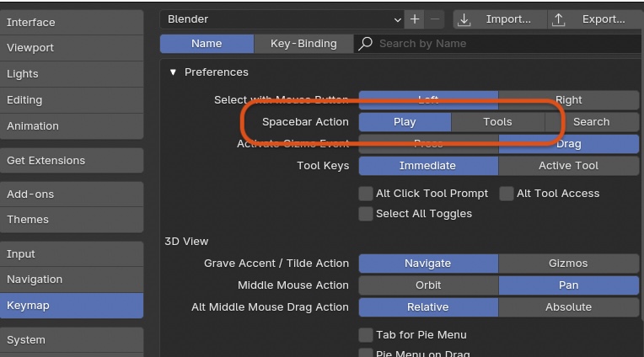Open the Input preferences section
The image size is (644, 357).
[72, 254]
